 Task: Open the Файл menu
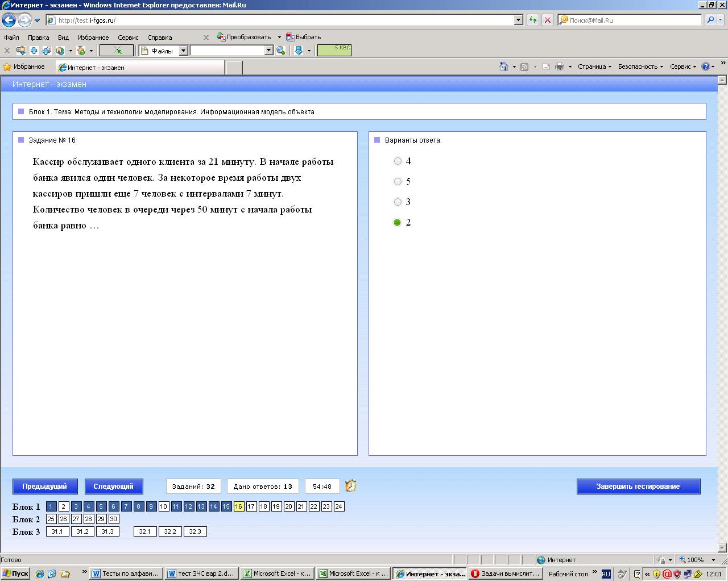[11, 38]
